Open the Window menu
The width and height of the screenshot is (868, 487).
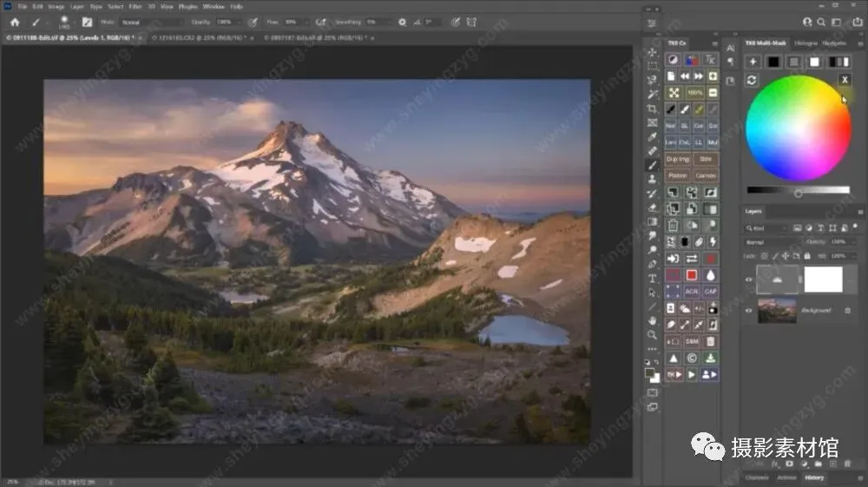tap(214, 7)
